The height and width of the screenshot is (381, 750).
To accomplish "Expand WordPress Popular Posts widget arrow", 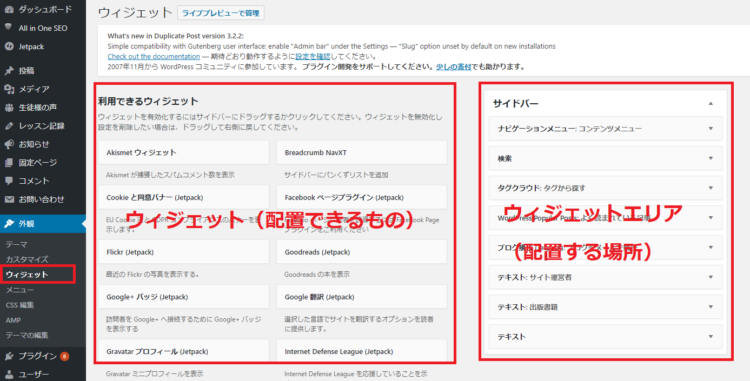I will click(710, 218).
